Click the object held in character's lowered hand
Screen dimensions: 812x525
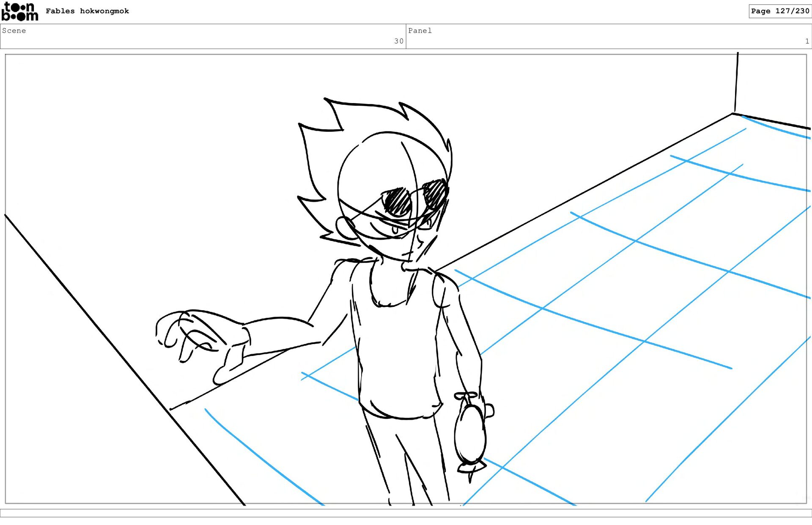pyautogui.click(x=470, y=435)
